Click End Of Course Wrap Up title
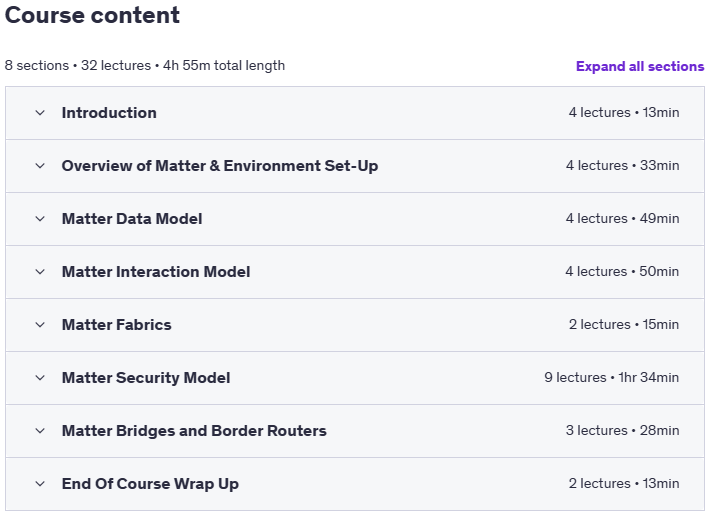The image size is (710, 516). (150, 483)
